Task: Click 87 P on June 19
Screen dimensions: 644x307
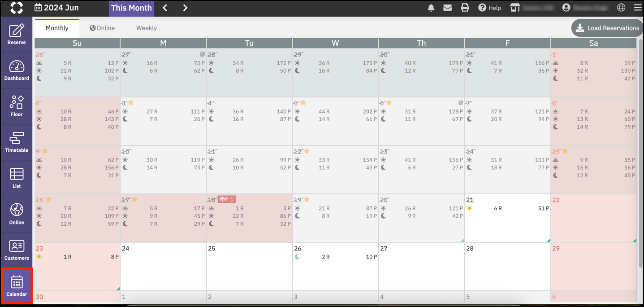Action: (x=372, y=208)
